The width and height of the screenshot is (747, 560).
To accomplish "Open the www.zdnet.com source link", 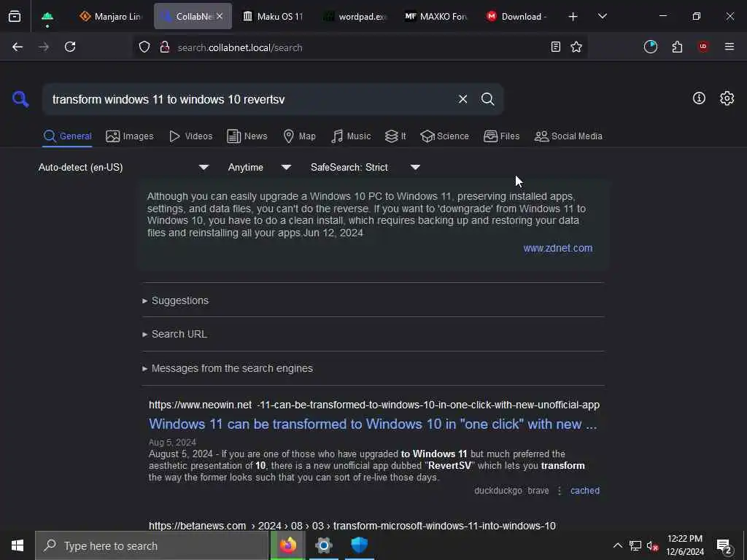I will click(558, 248).
